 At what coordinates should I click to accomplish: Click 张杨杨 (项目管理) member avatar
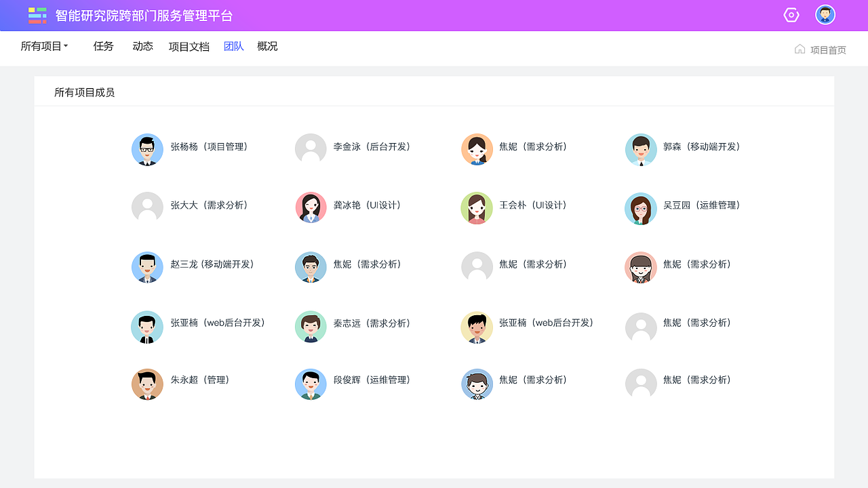pyautogui.click(x=147, y=150)
